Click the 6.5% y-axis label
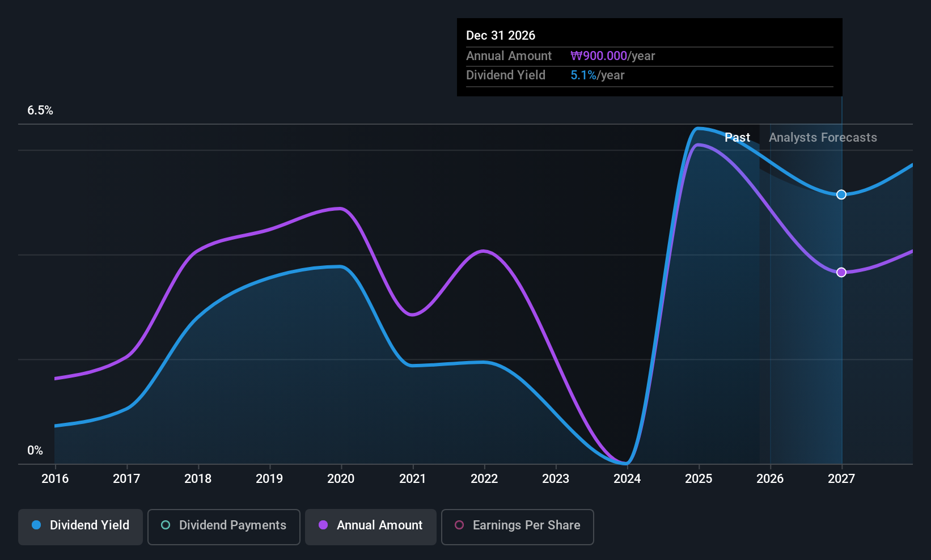The width and height of the screenshot is (931, 560). pos(40,111)
